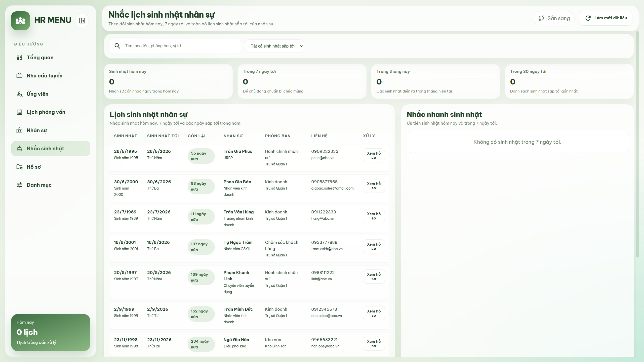Screen dimensions: 644x362
Task: Click the refresh icon on Làm mới dữ liệu
Action: (588, 18)
